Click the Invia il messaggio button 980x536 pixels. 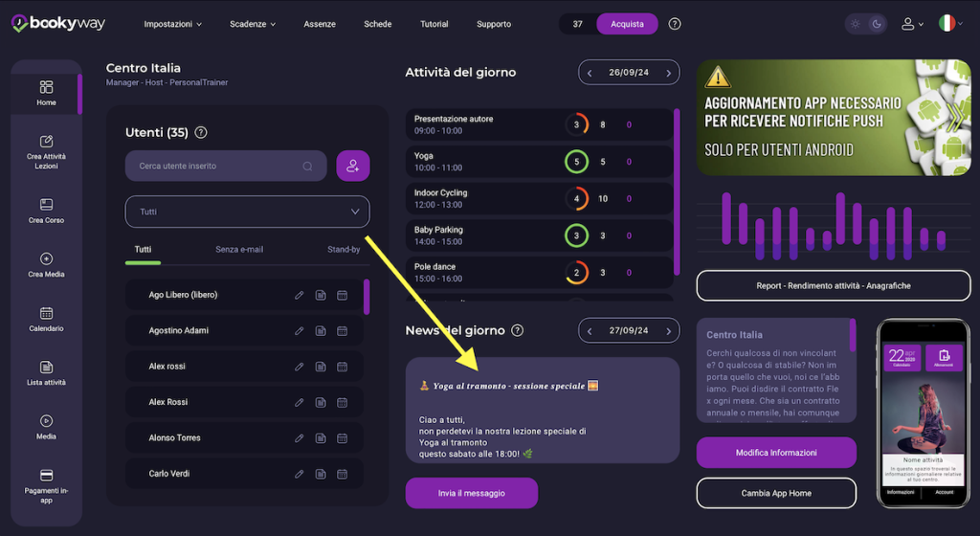(471, 493)
